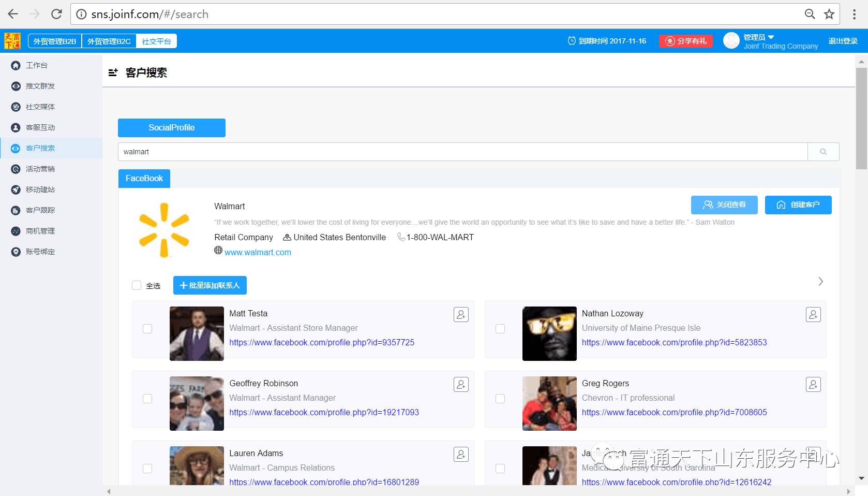Add Greg Rogers as a contact via the icon
The image size is (868, 496).
[x=813, y=385]
